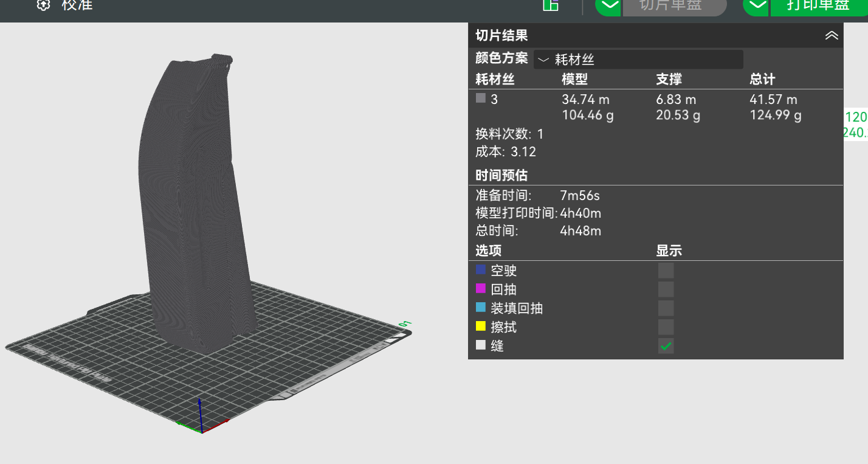Toggle the 空驶 travel display checkbox
Viewport: 868px width, 464px height.
tap(666, 271)
